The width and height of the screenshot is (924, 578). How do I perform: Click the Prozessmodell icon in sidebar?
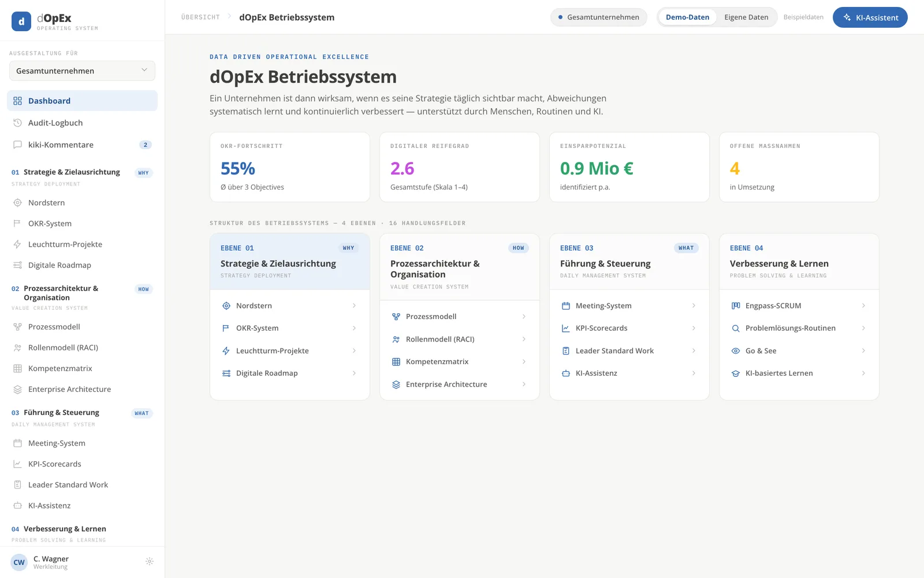[17, 327]
